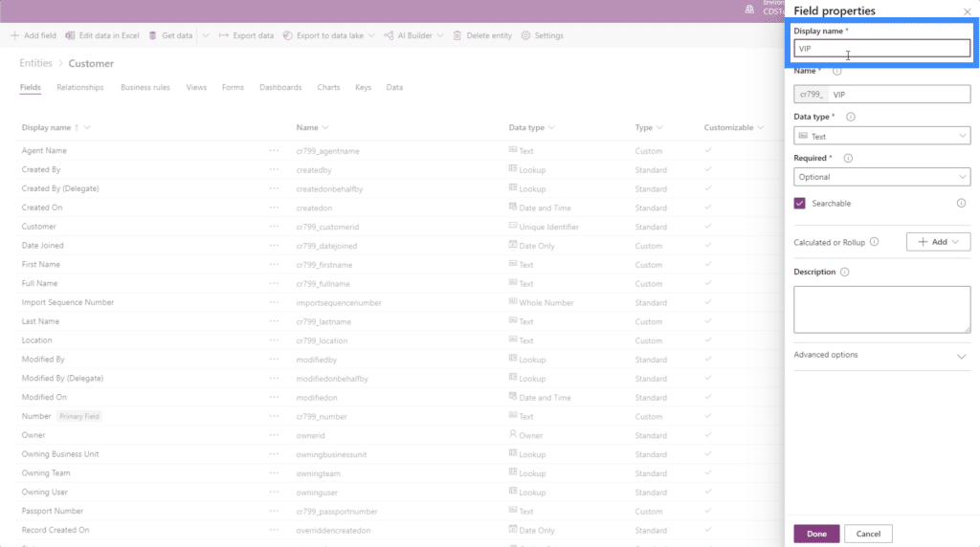The height and width of the screenshot is (547, 980).
Task: Switch to the Business rules tab
Action: pos(145,87)
